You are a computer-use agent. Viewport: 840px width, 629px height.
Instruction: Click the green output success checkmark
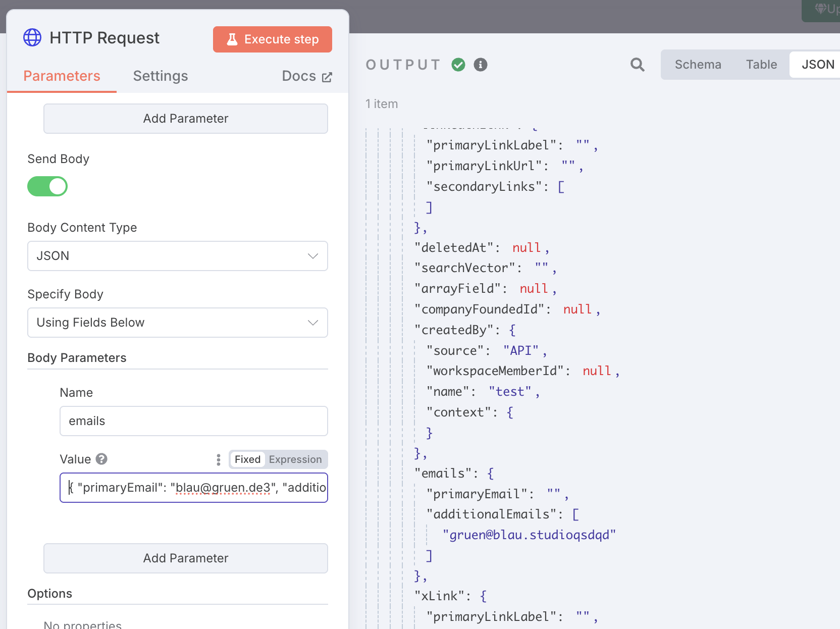[458, 65]
